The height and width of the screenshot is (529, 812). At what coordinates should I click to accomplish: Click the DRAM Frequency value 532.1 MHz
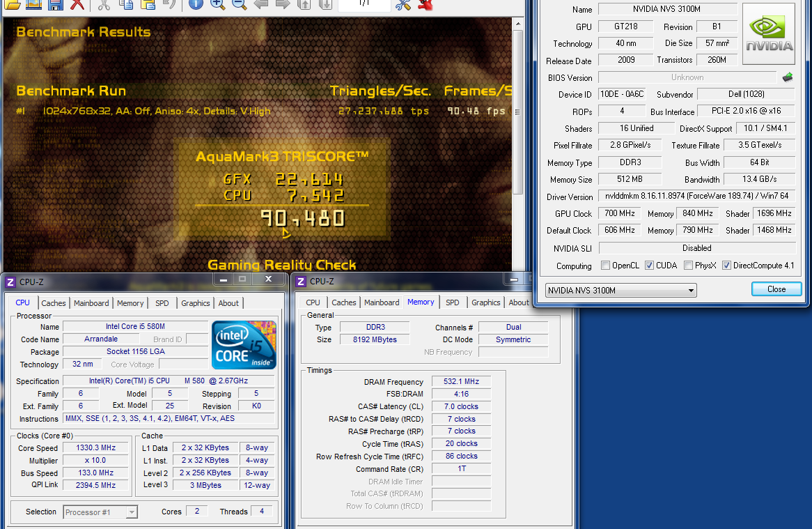(x=462, y=381)
